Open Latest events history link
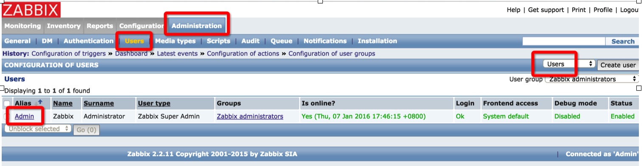The image size is (644, 166). (x=177, y=54)
